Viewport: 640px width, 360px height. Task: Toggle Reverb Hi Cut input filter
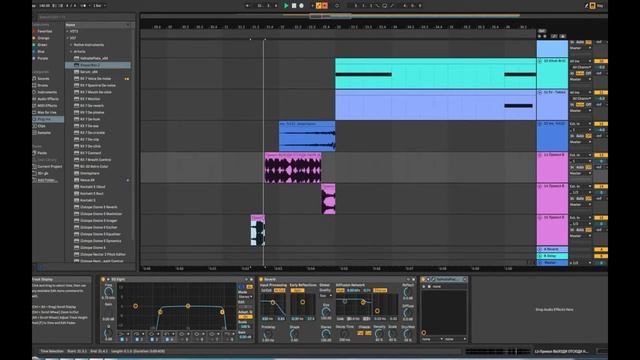pyautogui.click(x=280, y=290)
